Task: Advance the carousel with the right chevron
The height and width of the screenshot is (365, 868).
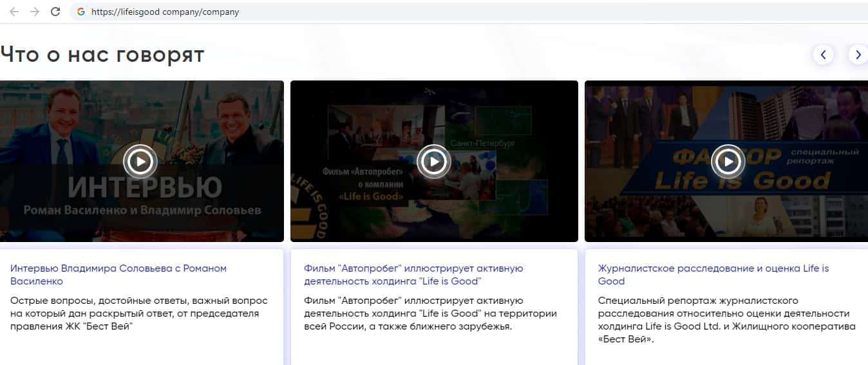Action: click(858, 55)
